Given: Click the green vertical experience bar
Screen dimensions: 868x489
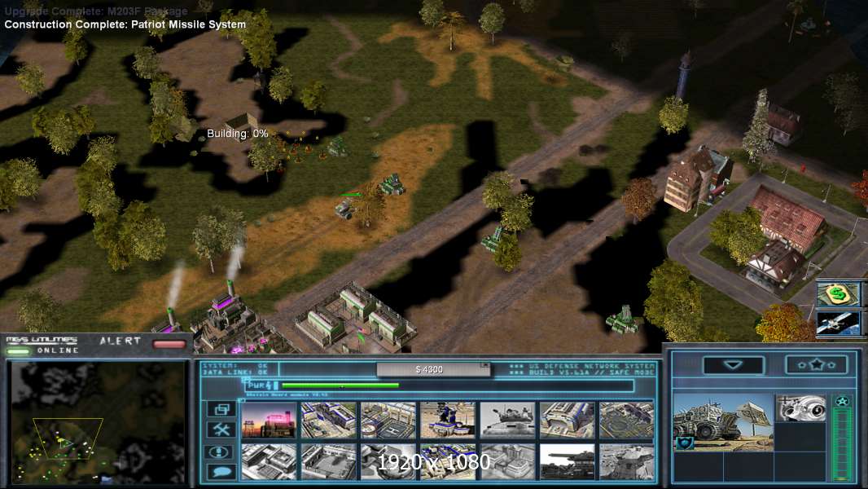Looking at the screenshot, I should (x=842, y=444).
